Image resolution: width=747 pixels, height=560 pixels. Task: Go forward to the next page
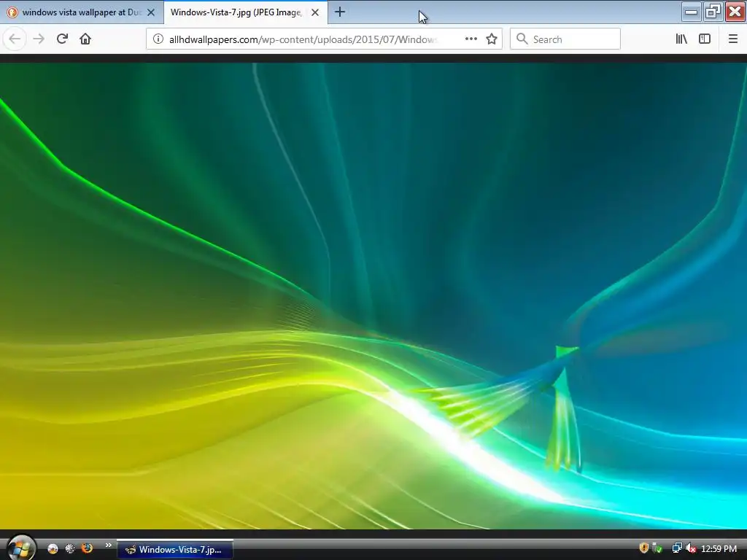39,39
